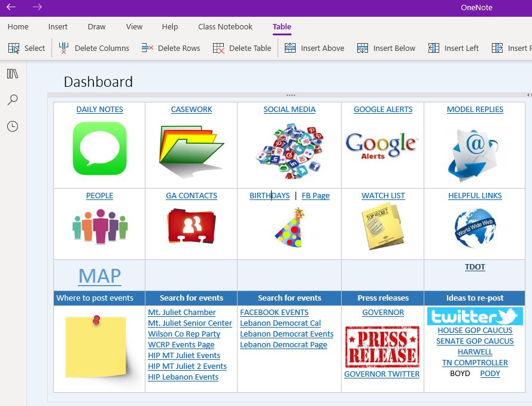The width and height of the screenshot is (532, 406).
Task: Open the FACEBOOK EVENTS link
Action: (274, 313)
